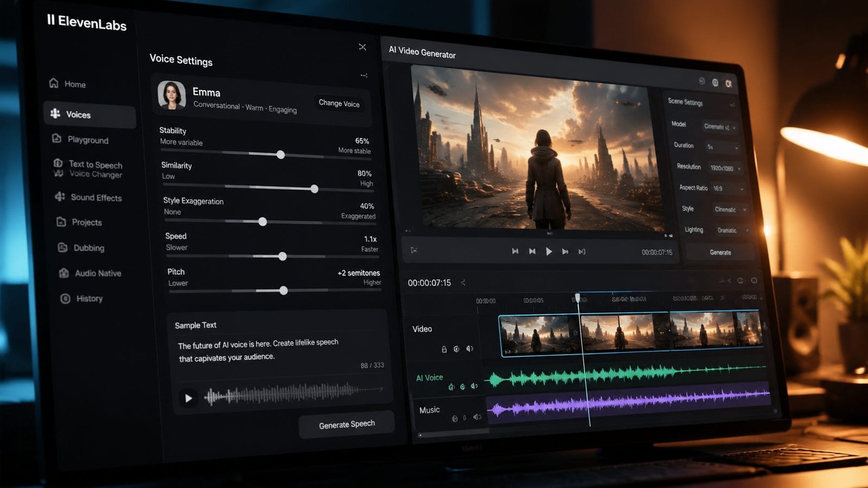Lock the Music track
Viewport: 868px width, 488px height.
click(455, 418)
